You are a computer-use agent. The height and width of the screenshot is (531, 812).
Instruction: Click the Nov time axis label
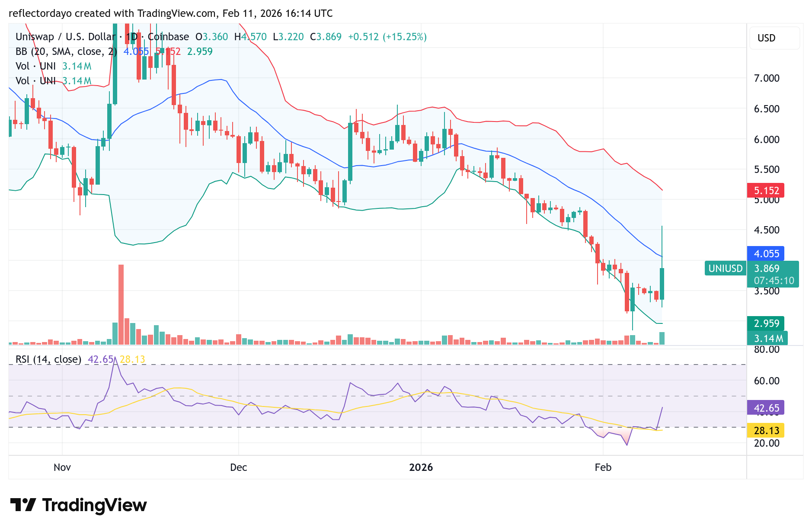point(62,467)
